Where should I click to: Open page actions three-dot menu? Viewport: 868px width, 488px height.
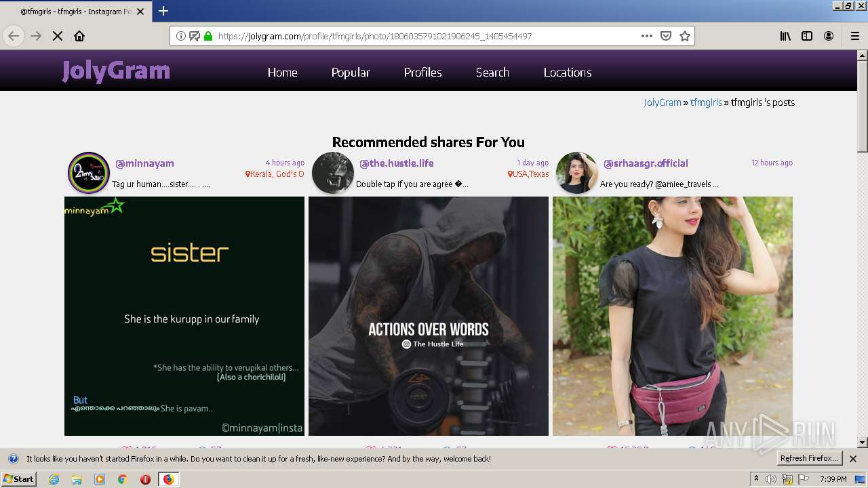pos(647,36)
